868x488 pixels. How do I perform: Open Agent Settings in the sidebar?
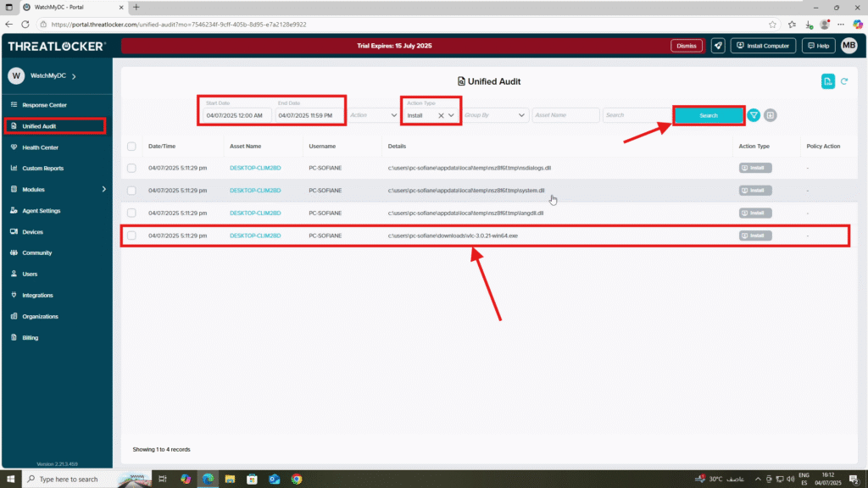coord(41,211)
